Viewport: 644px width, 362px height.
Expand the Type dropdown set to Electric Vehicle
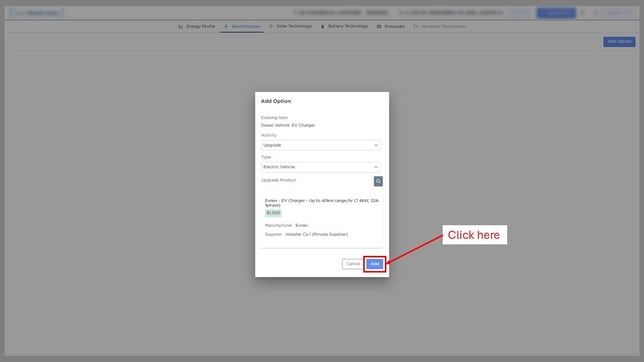tap(321, 167)
